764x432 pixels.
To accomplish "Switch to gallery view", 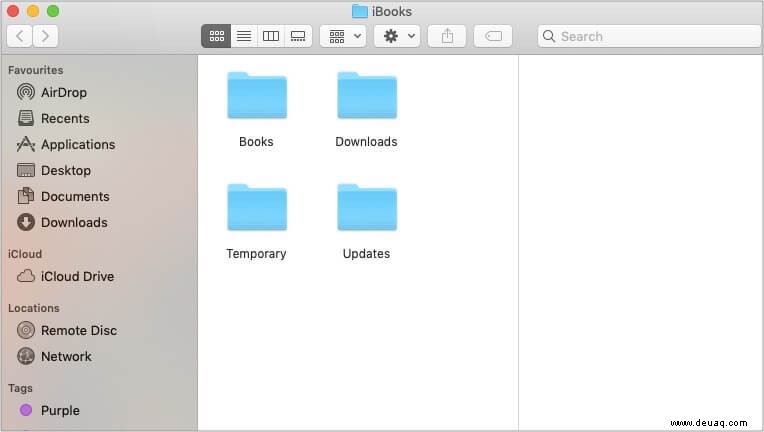I will pos(298,36).
